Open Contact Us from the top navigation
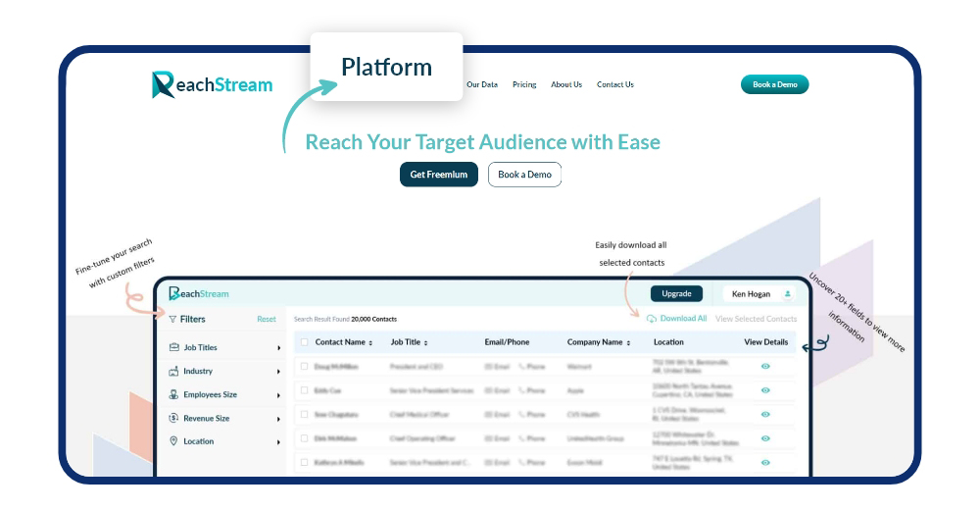The image size is (980, 511). tap(615, 84)
